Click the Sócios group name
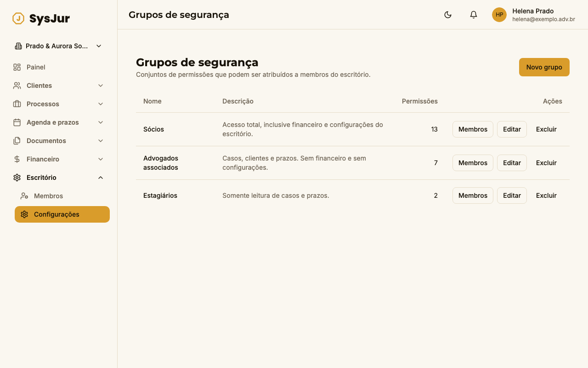588x368 pixels. [153, 129]
